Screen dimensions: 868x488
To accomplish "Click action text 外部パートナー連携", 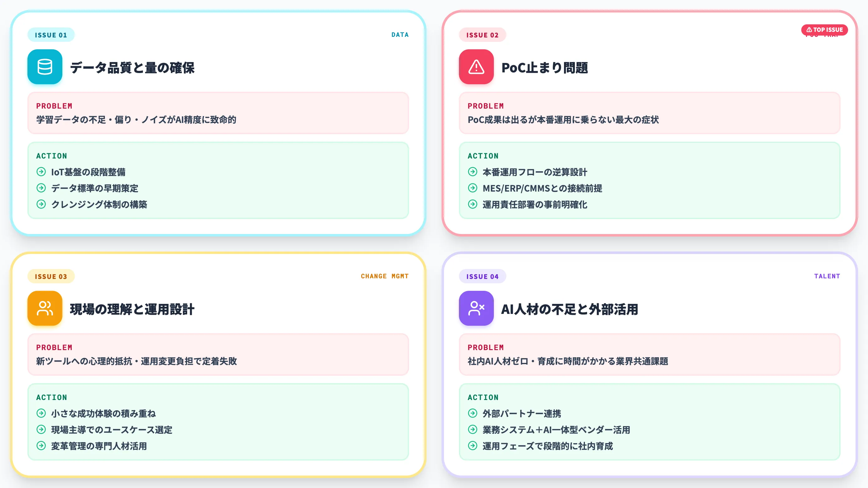I will click(522, 413).
